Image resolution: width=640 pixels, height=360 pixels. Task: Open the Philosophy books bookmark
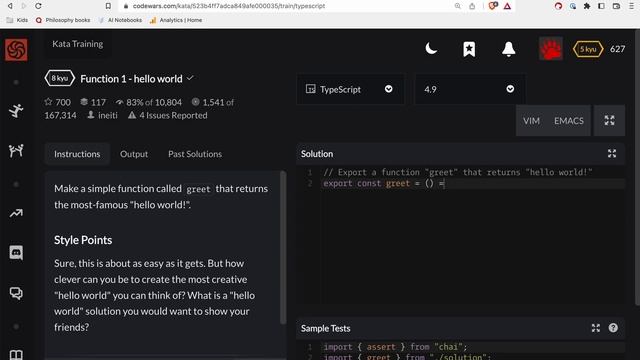click(x=63, y=20)
